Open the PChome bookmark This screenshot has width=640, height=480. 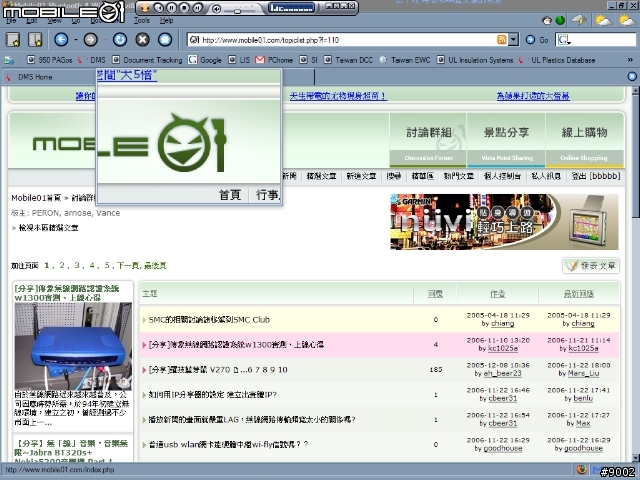[274, 60]
